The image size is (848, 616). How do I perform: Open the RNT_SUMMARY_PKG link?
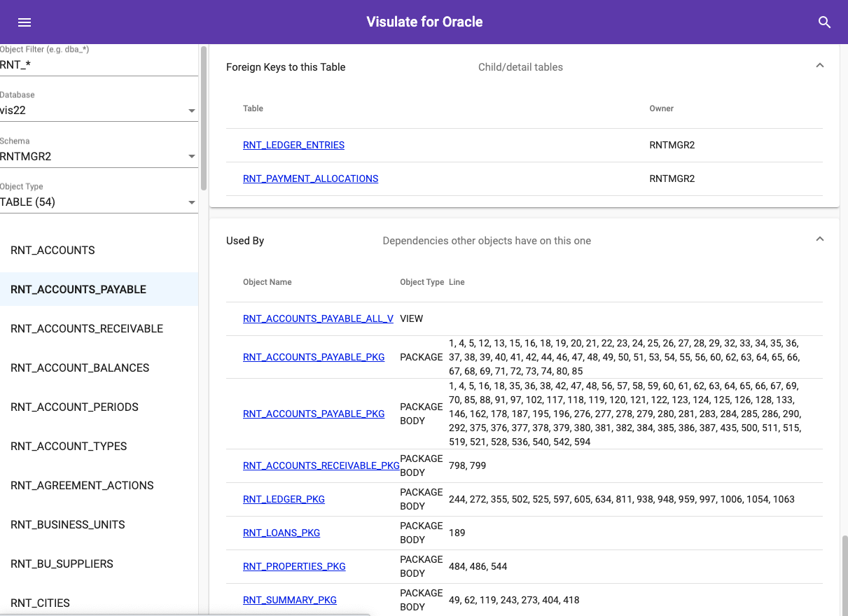click(289, 600)
